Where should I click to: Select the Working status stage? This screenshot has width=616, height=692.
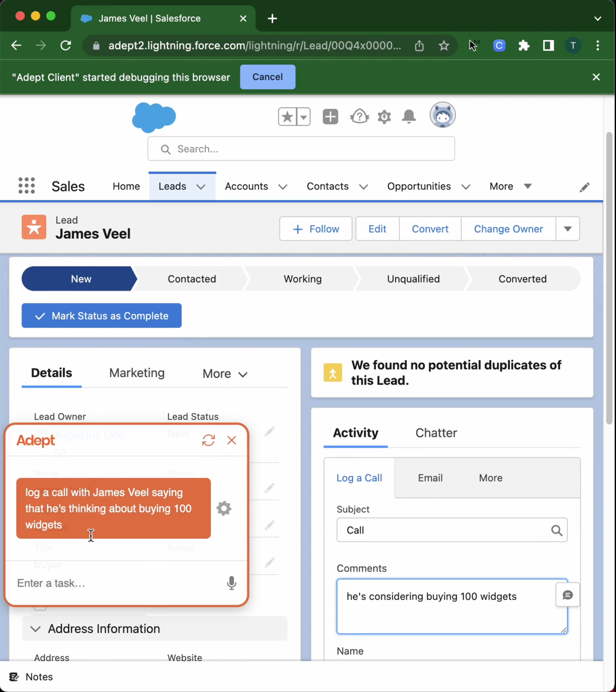pos(303,279)
